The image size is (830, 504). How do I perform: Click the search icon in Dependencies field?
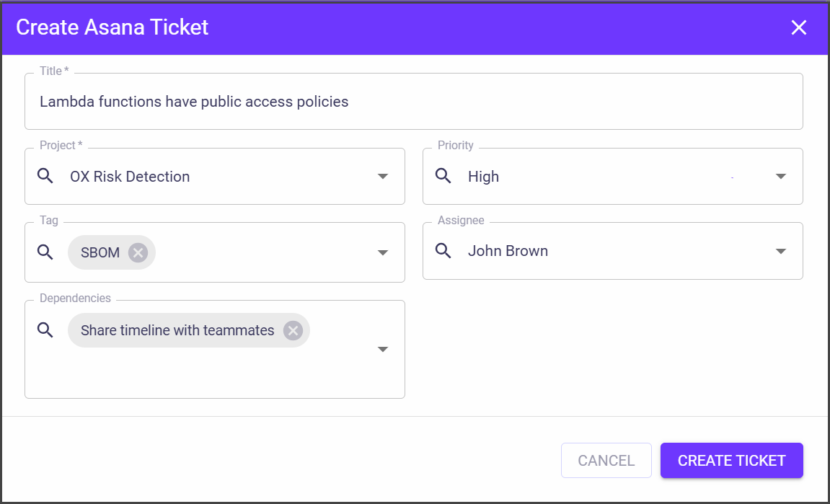click(x=45, y=330)
